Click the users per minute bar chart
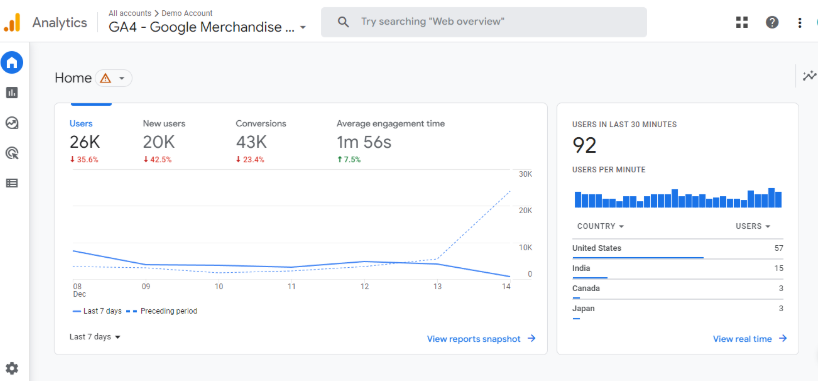This screenshot has height=381, width=825. [x=678, y=198]
